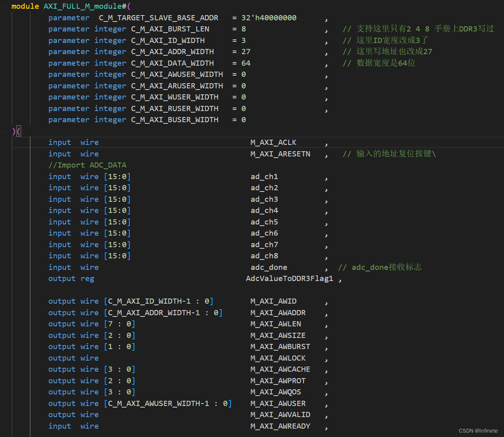Screen dimensions: 504x437
Task: Open the CSDN @Infinete link
Action: click(478, 431)
